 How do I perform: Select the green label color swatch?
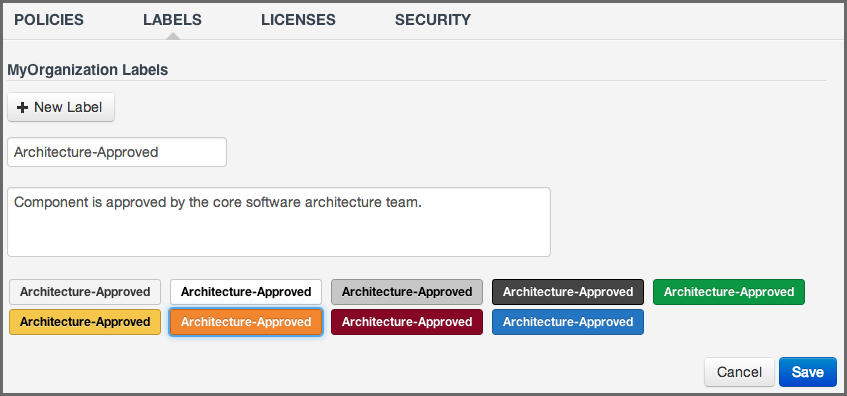[729, 292]
